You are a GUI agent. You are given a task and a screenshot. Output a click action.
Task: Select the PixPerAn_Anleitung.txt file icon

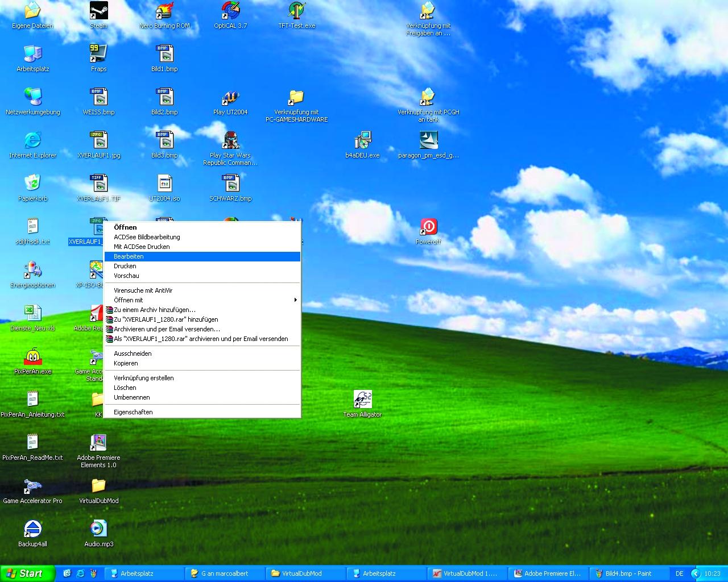click(32, 400)
